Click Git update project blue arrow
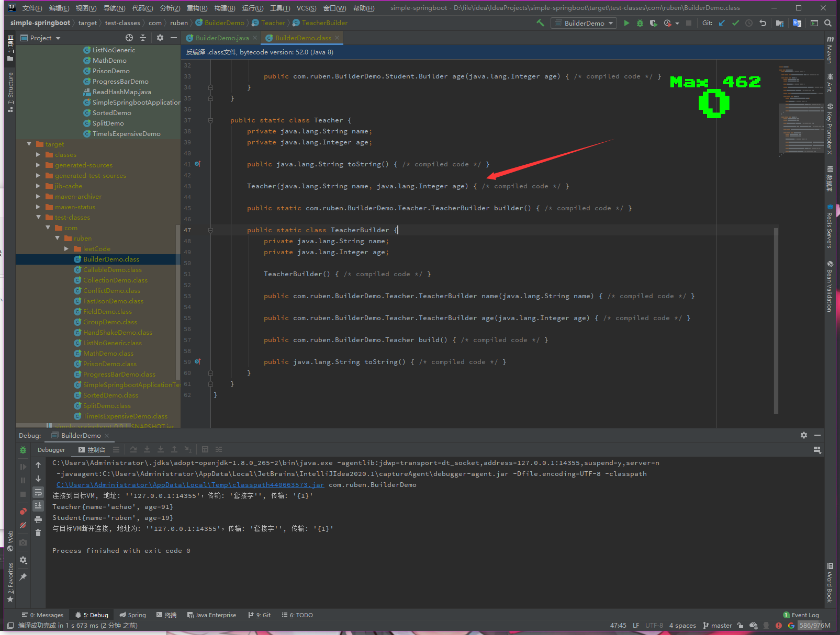 pos(722,23)
